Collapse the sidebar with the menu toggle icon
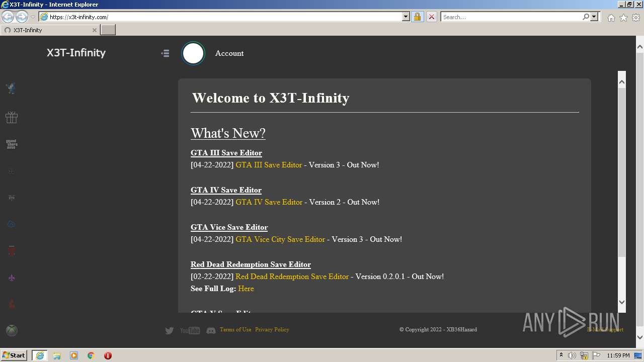 click(x=165, y=53)
